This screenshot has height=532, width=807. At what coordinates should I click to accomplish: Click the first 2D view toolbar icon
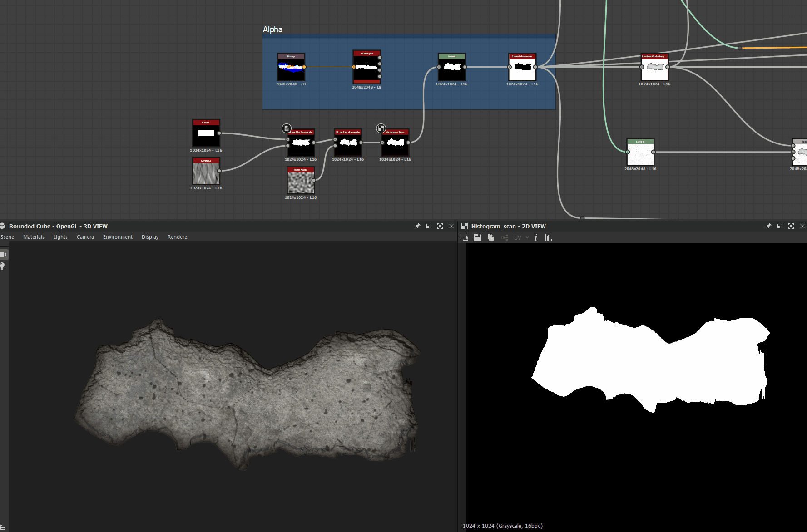click(464, 237)
